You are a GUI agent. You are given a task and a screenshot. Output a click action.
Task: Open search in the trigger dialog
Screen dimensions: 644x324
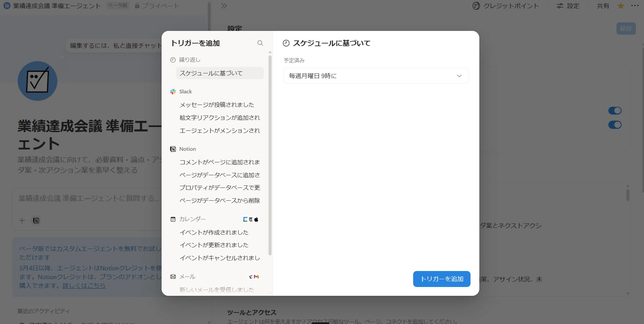click(x=260, y=43)
